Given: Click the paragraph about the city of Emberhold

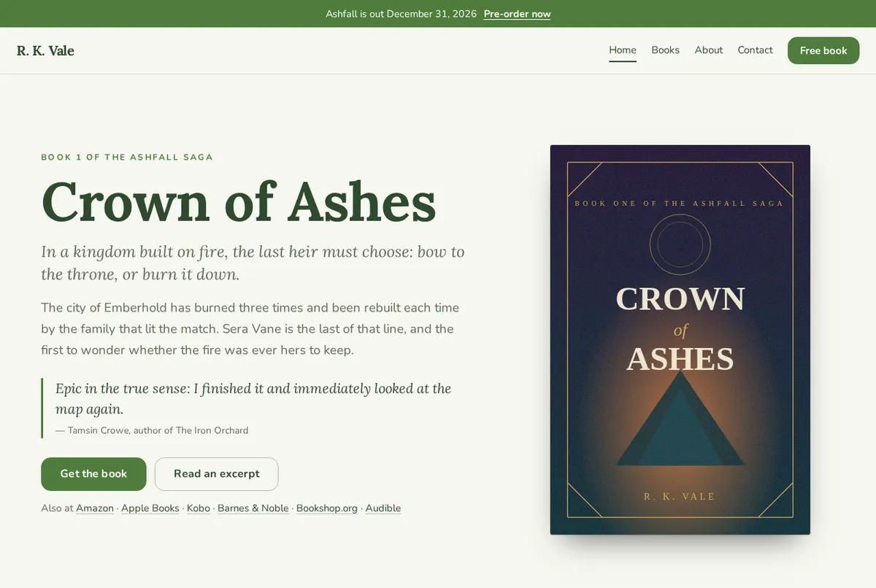Looking at the screenshot, I should (x=250, y=329).
